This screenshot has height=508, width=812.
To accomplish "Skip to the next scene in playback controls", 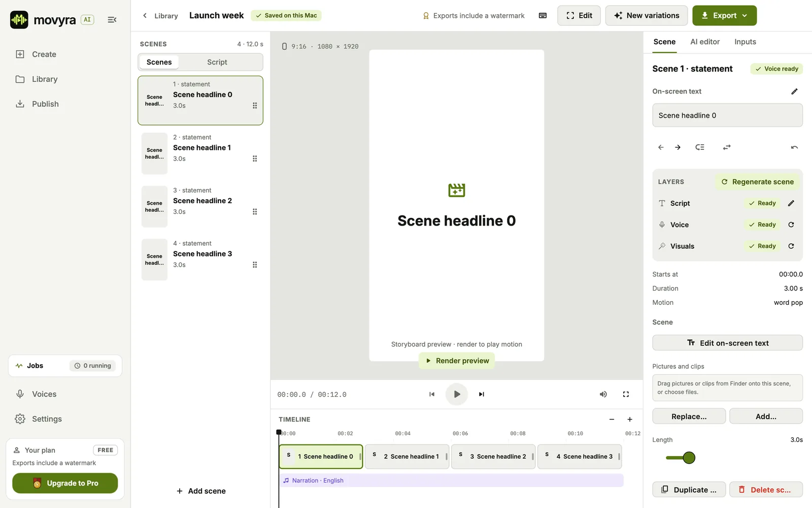I will (482, 394).
